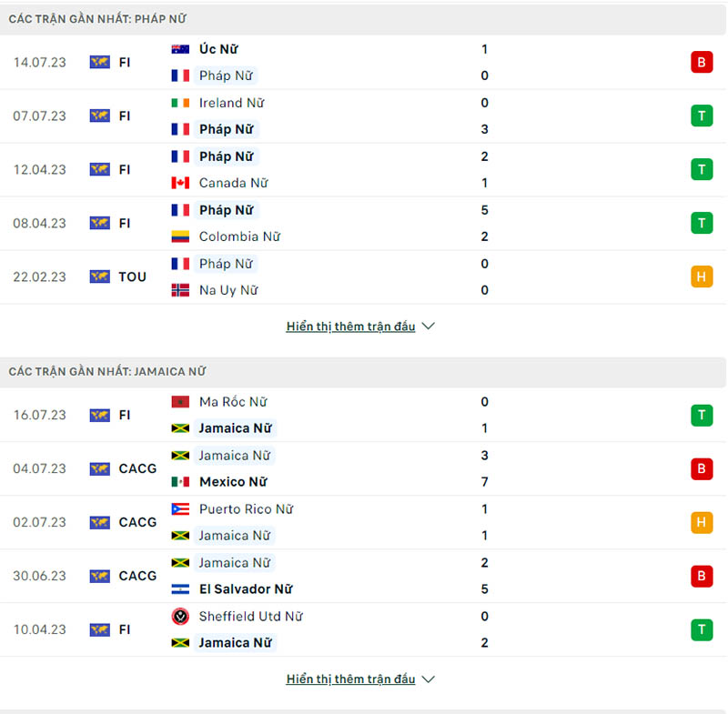Click the Australia flag icon beside Úc Nữ

point(180,49)
